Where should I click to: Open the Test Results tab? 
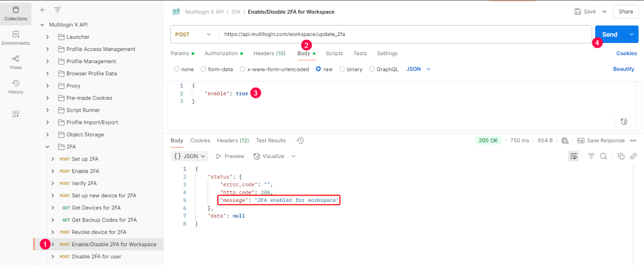(x=271, y=140)
